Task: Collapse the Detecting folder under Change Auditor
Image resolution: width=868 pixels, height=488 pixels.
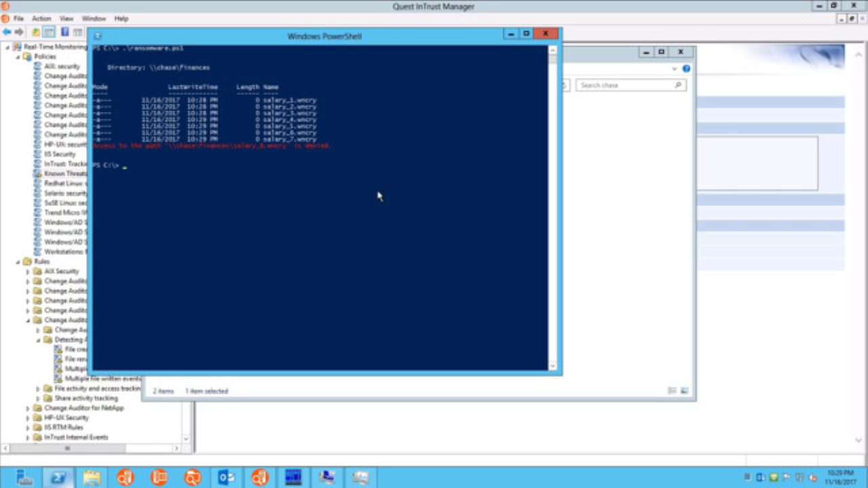Action: [39, 339]
